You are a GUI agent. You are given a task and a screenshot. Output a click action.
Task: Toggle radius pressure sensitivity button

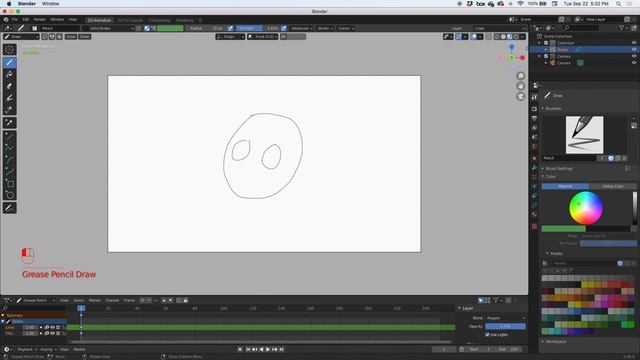[x=231, y=28]
